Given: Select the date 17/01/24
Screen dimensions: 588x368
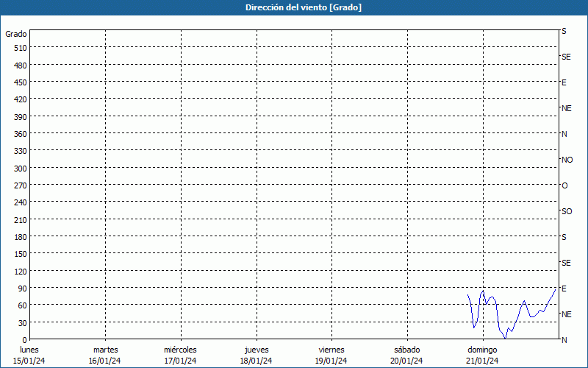Looking at the screenshot, I should (x=180, y=361).
